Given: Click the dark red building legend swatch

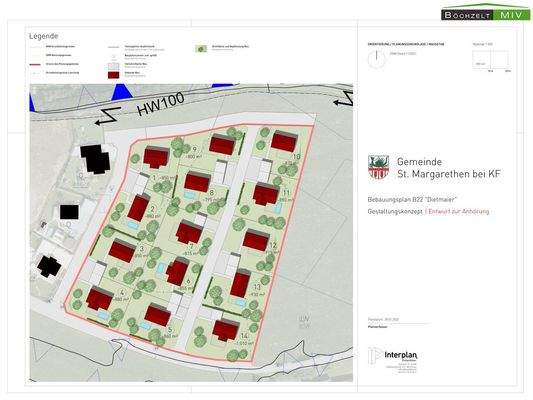Looking at the screenshot, I should pyautogui.click(x=114, y=74).
